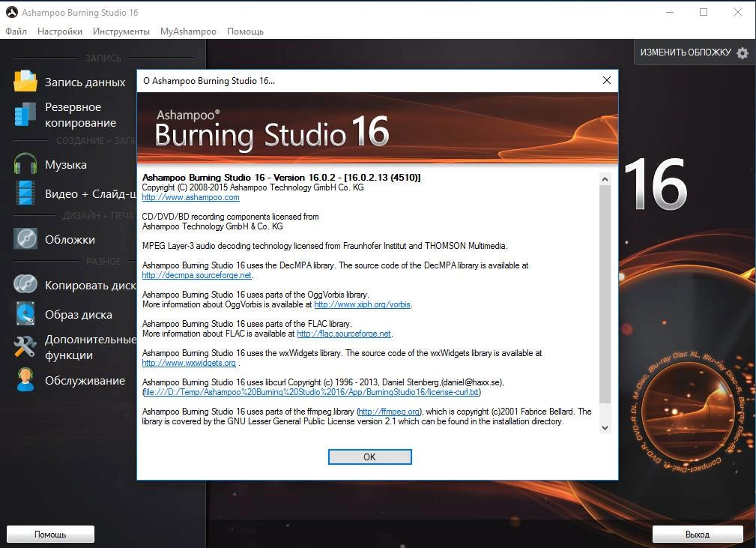Click the Advanced Functions tools icon
The width and height of the screenshot is (756, 548).
click(25, 346)
